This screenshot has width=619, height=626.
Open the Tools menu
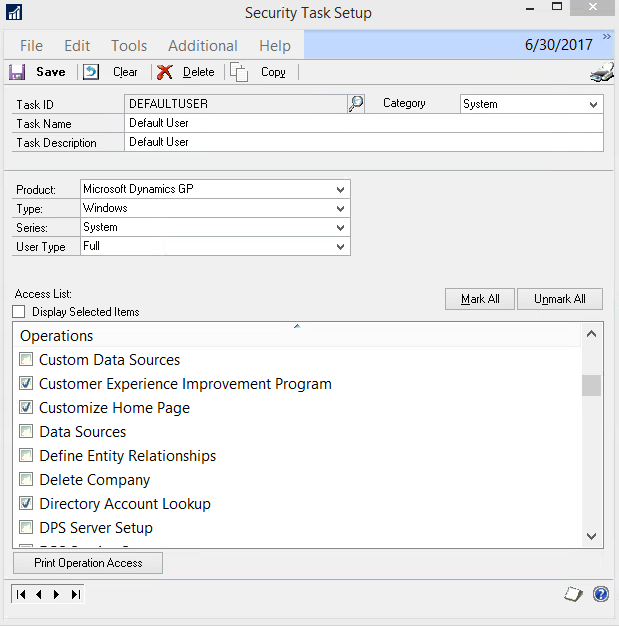click(129, 46)
